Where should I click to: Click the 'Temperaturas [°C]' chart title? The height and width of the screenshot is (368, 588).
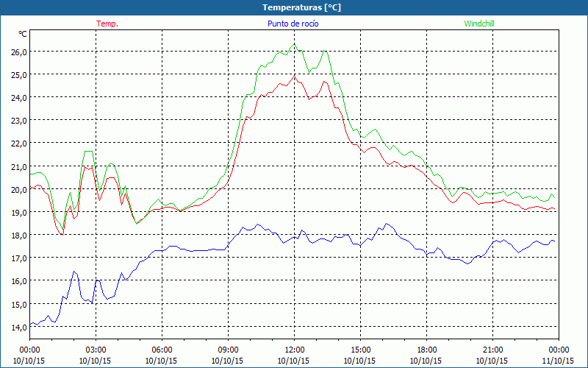click(x=301, y=7)
